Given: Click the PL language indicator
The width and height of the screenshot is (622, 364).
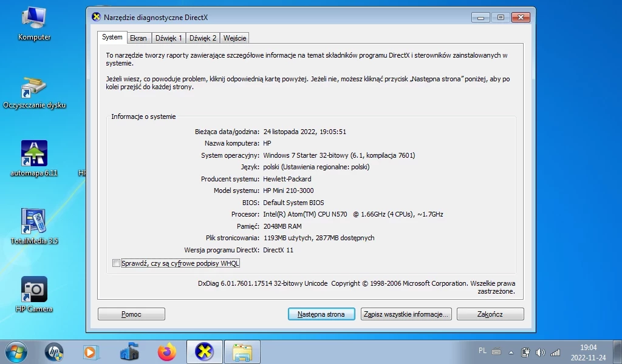Looking at the screenshot, I should tap(483, 351).
